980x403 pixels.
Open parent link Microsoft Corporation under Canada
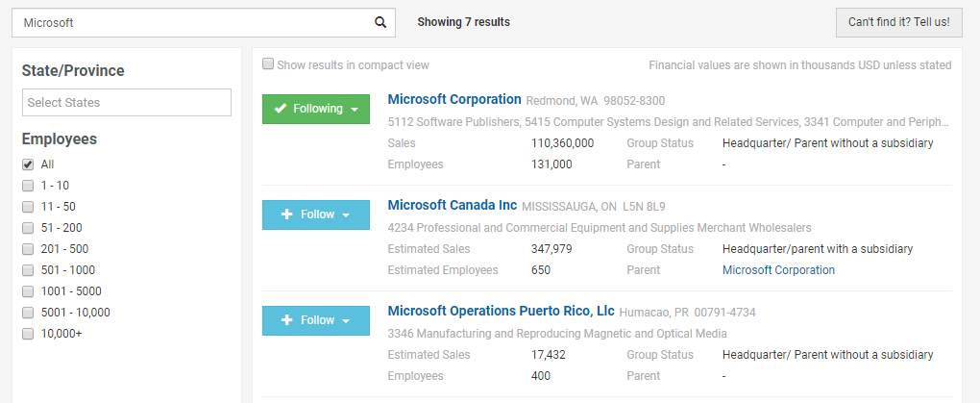(778, 269)
